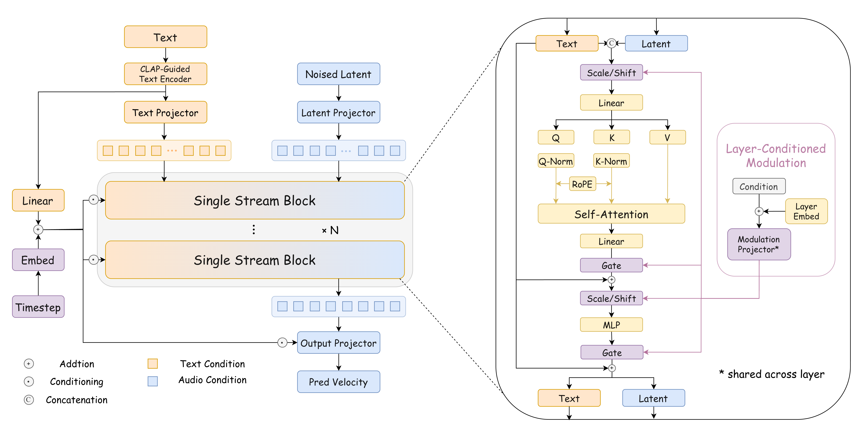Click the CLAP-Guided Text Encoder box
The width and height of the screenshot is (868, 439).
coord(165,74)
